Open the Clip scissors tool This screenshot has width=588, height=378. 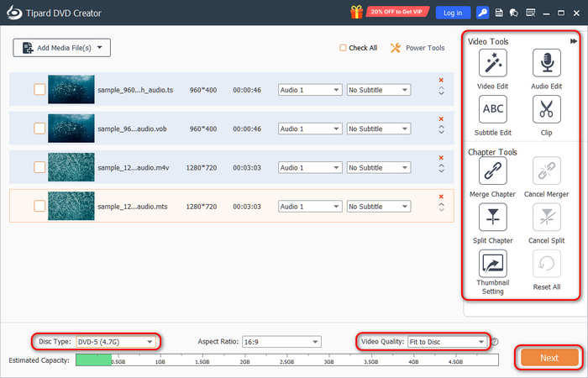click(x=547, y=109)
